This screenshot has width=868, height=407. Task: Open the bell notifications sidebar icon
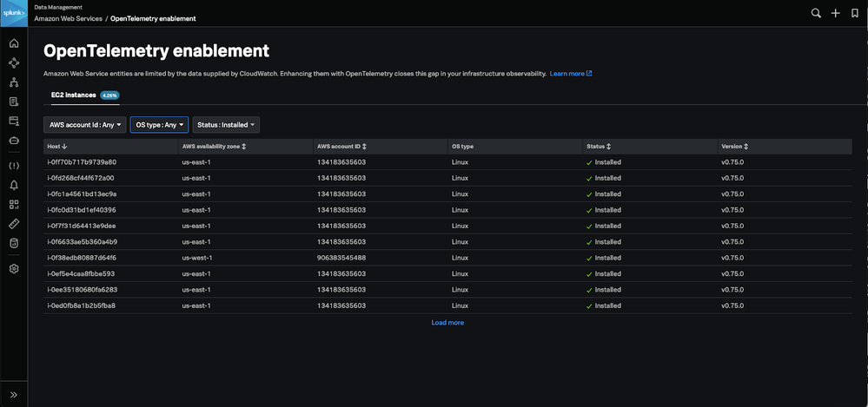click(x=14, y=185)
